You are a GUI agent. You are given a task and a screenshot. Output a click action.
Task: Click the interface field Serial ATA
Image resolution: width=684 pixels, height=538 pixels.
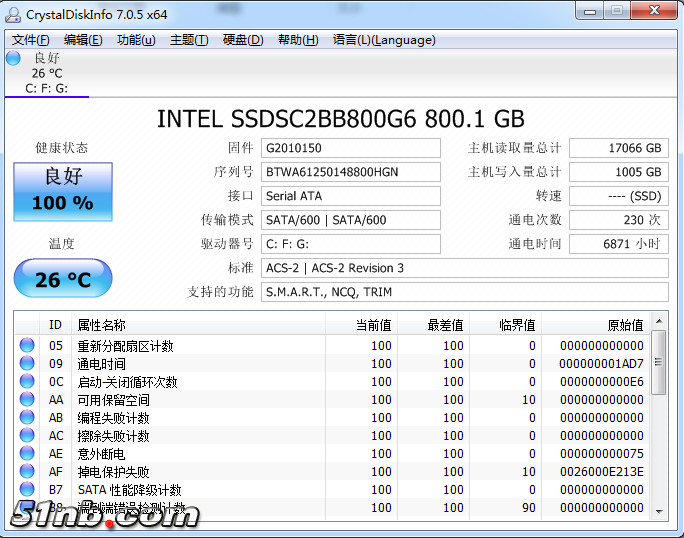351,196
